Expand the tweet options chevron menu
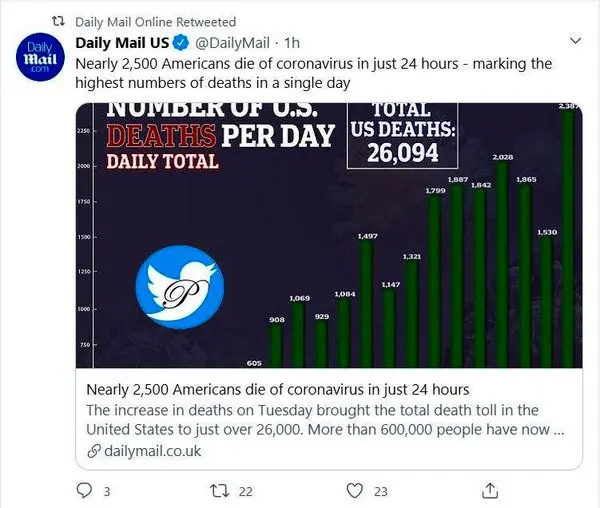This screenshot has height=508, width=600. (x=575, y=41)
